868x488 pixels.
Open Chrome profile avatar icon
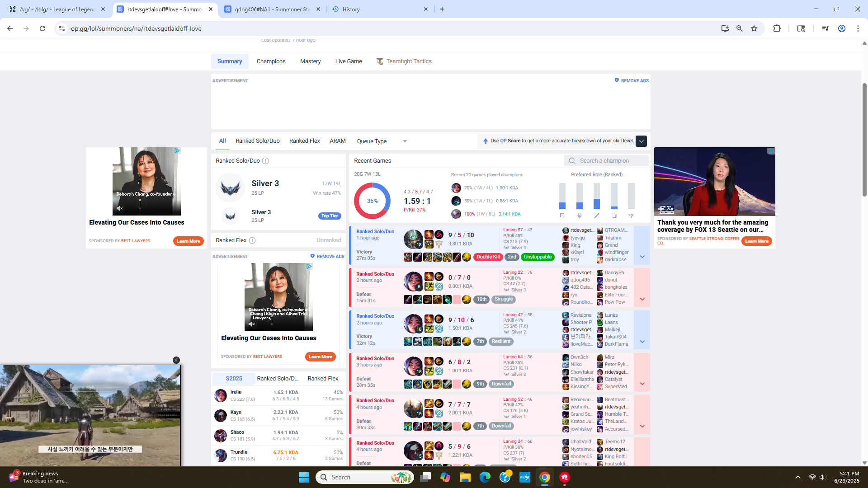[842, 28]
